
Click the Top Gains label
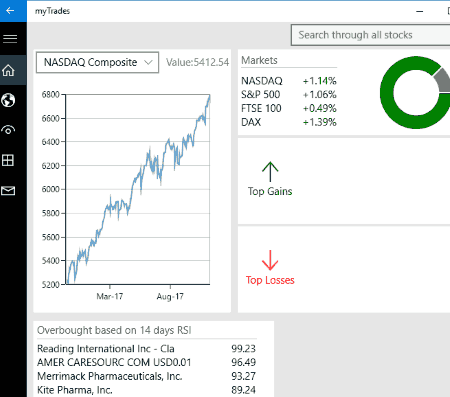click(x=270, y=192)
